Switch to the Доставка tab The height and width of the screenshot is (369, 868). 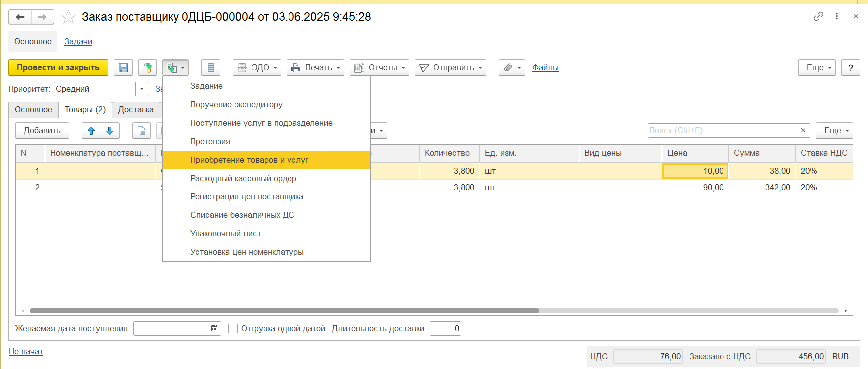(x=136, y=110)
